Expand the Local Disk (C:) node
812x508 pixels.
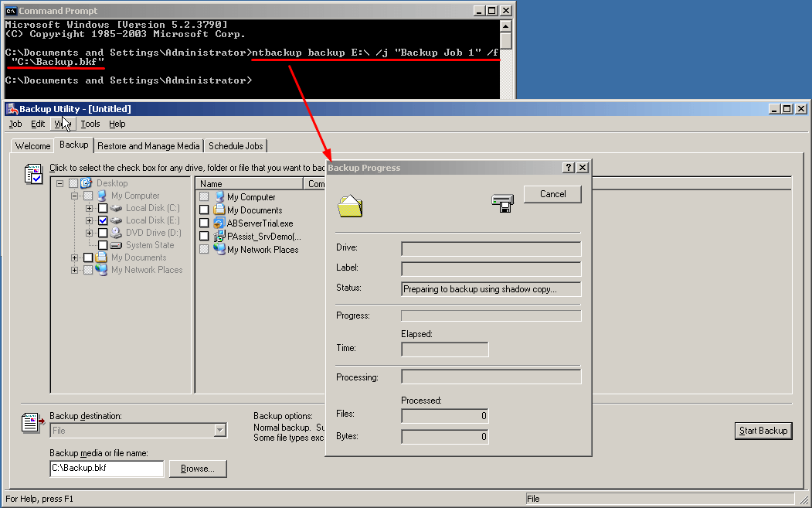(89, 209)
